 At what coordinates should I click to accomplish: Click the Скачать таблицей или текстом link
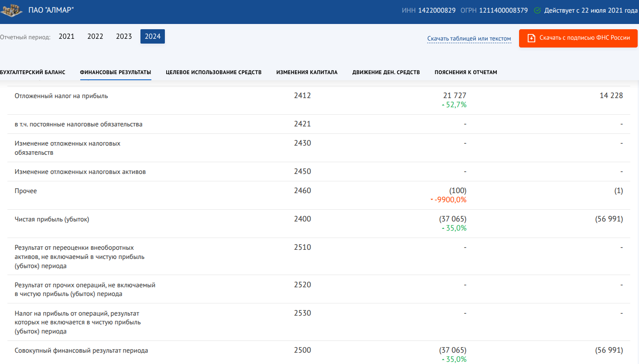click(469, 39)
